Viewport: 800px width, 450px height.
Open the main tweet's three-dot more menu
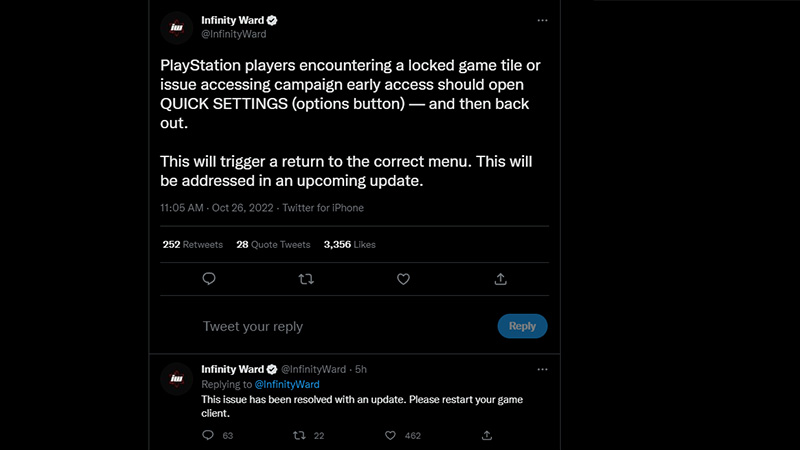pos(542,20)
